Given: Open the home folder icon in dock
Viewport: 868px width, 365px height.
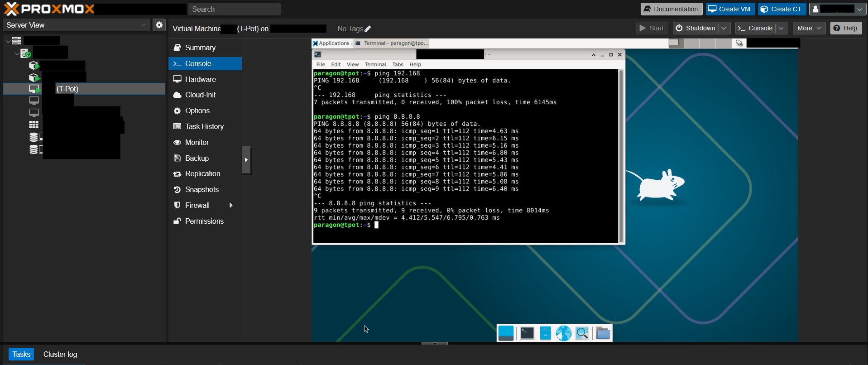Looking at the screenshot, I should (603, 333).
